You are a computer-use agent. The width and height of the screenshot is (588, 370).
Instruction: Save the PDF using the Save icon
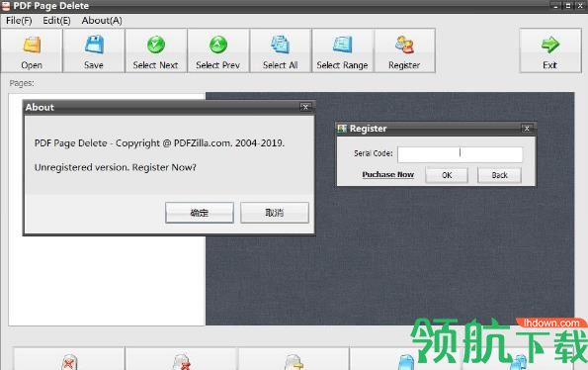pyautogui.click(x=94, y=50)
